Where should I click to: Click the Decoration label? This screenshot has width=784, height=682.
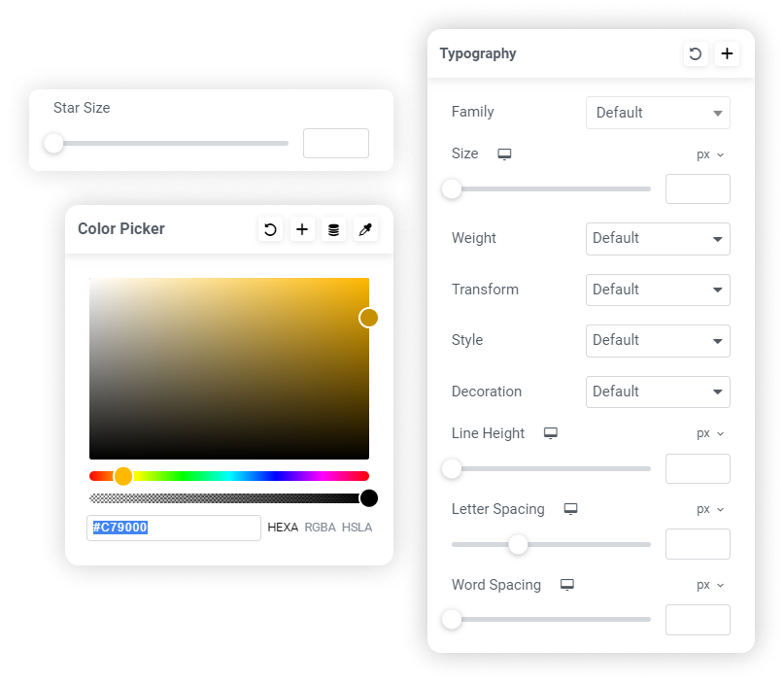(x=487, y=392)
